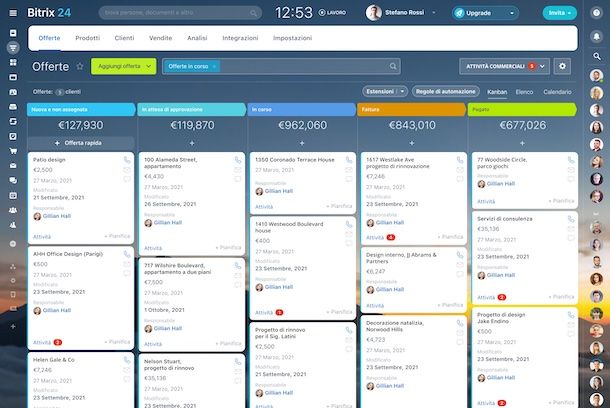610x408 pixels.
Task: Click Pianifica on 100 Alameda Street card
Action: pyautogui.click(x=228, y=248)
